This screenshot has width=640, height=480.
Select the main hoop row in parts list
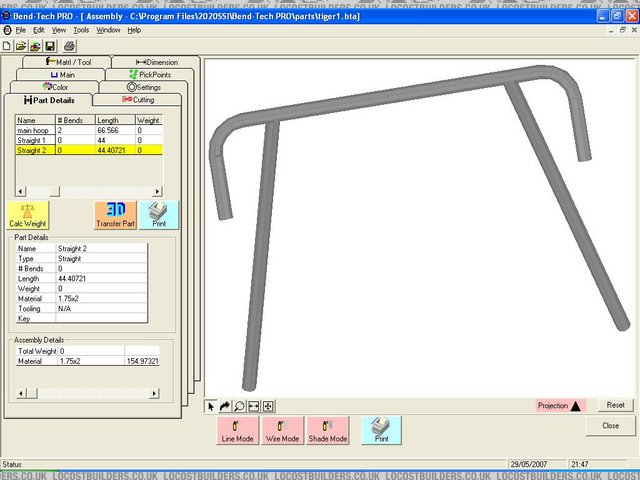tap(35, 131)
